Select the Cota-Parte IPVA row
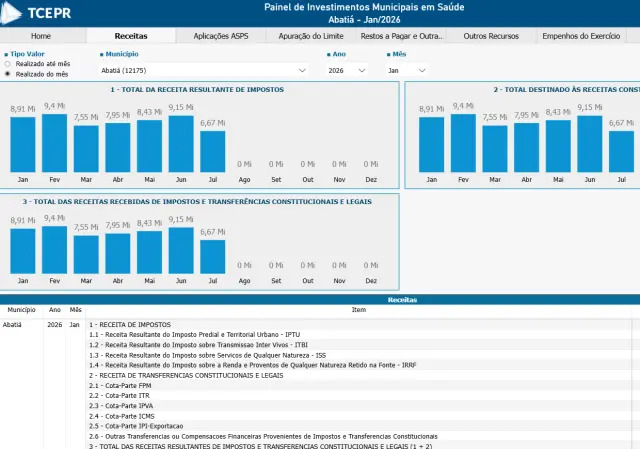Image resolution: width=640 pixels, height=449 pixels. pos(359,406)
